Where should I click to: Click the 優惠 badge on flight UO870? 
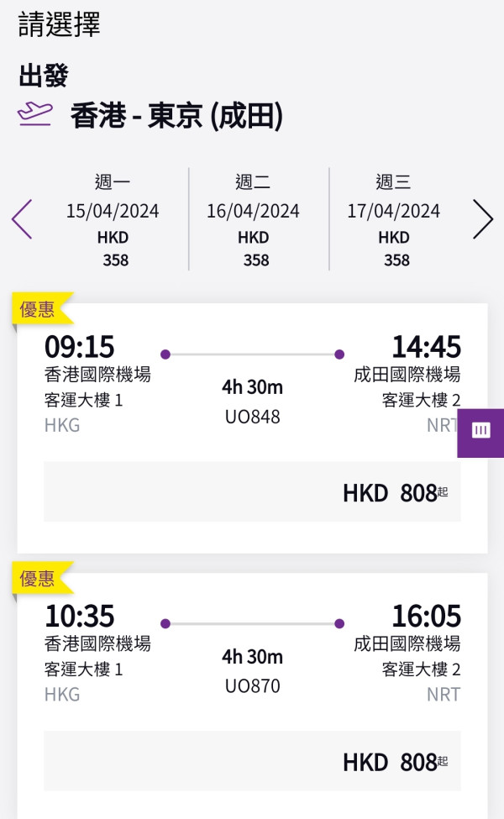tap(37, 579)
